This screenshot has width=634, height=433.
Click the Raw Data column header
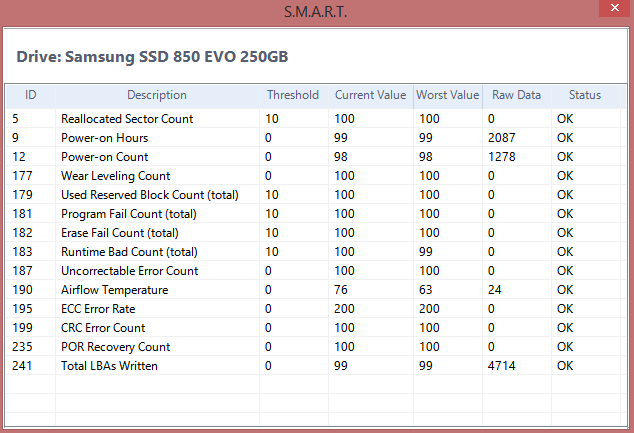click(x=516, y=95)
